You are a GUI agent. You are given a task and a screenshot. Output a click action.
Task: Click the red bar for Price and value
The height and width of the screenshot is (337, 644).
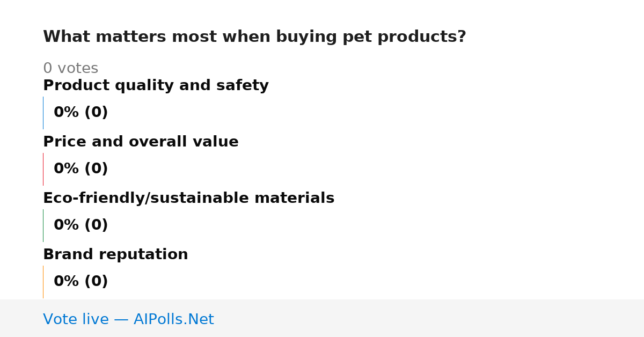tap(43, 169)
